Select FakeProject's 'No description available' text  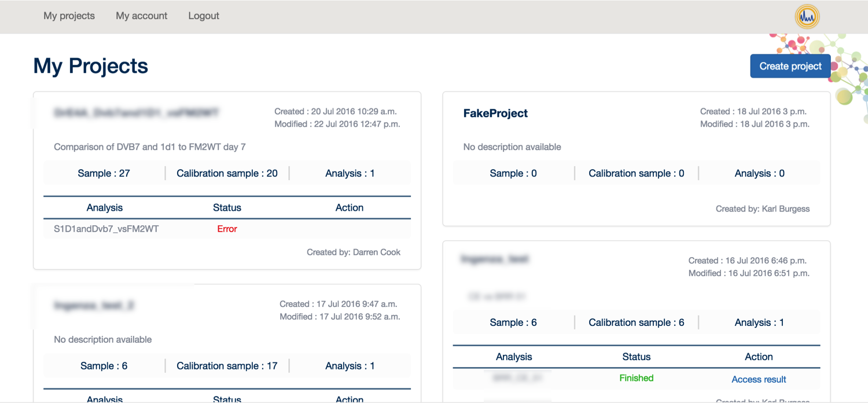click(x=512, y=147)
